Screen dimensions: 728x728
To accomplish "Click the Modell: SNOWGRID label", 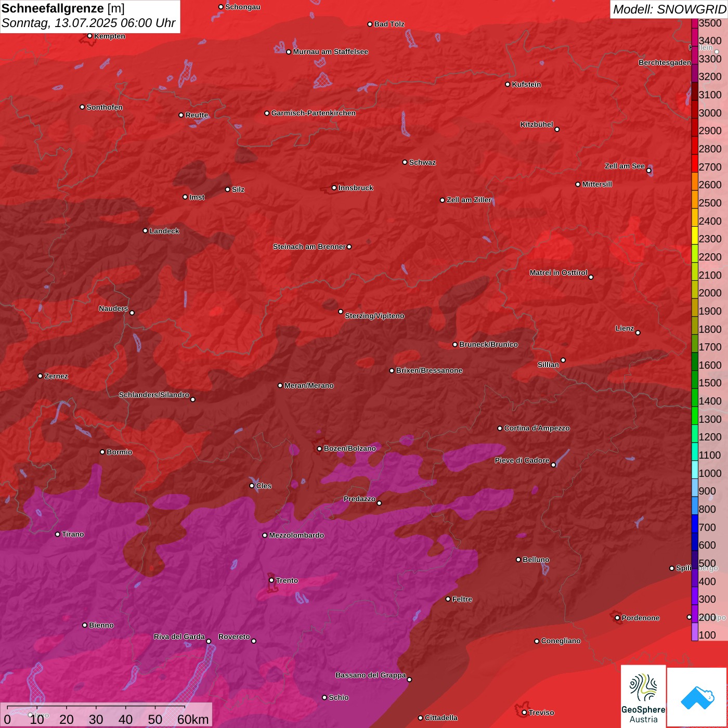I will (669, 9).
